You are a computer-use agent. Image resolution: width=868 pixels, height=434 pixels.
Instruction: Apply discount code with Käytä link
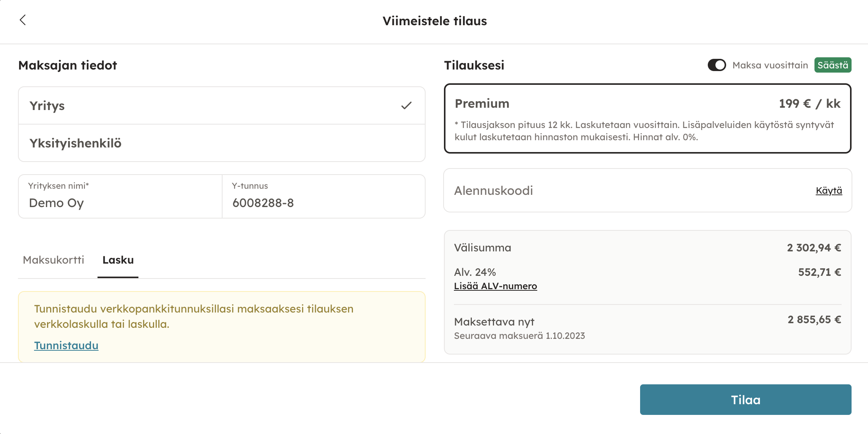pyautogui.click(x=829, y=190)
